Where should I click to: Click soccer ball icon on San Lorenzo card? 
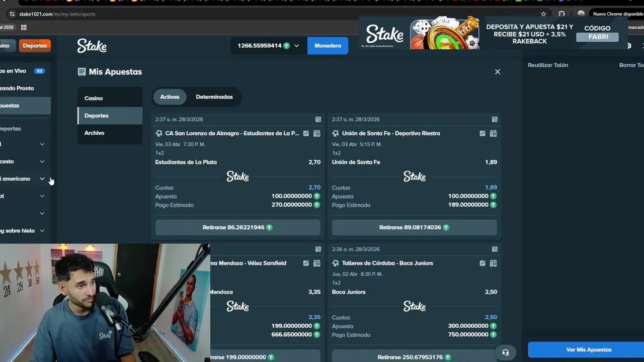pyautogui.click(x=159, y=134)
